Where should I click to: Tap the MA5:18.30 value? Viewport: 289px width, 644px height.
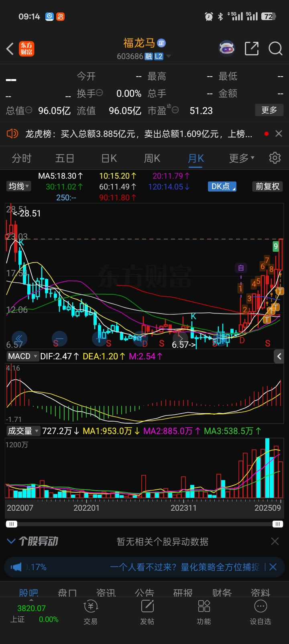pyautogui.click(x=61, y=176)
